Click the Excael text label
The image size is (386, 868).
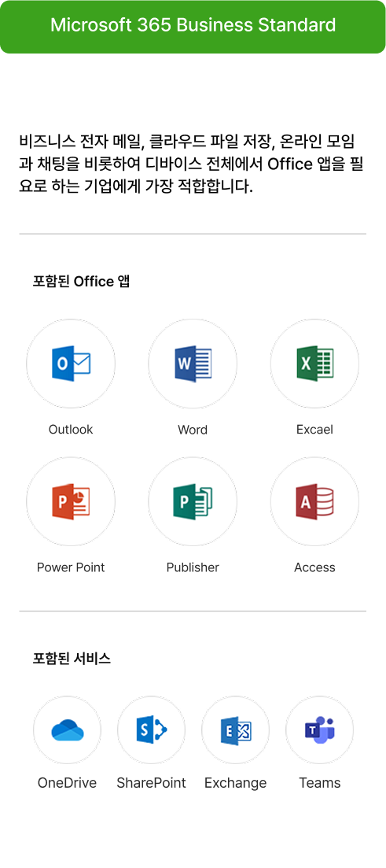click(314, 430)
